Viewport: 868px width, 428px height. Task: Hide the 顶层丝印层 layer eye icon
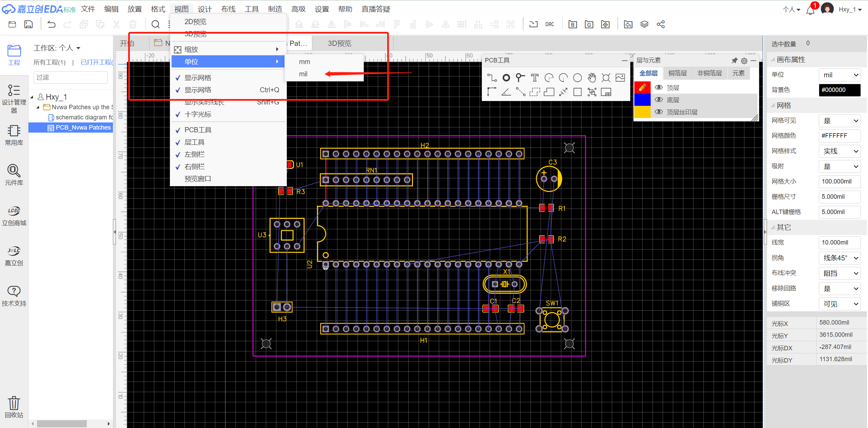point(658,112)
